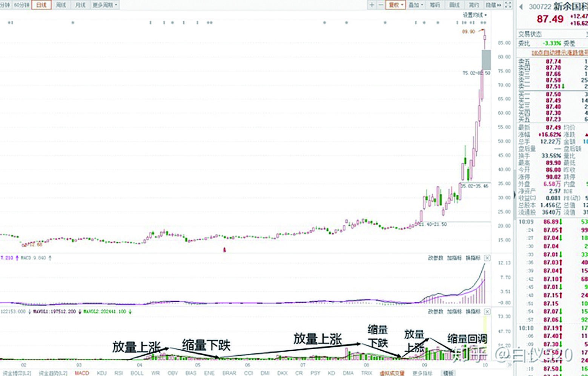This screenshot has height=376, width=588.
Task: Select the BOLL indicator tab
Action: coord(137,373)
